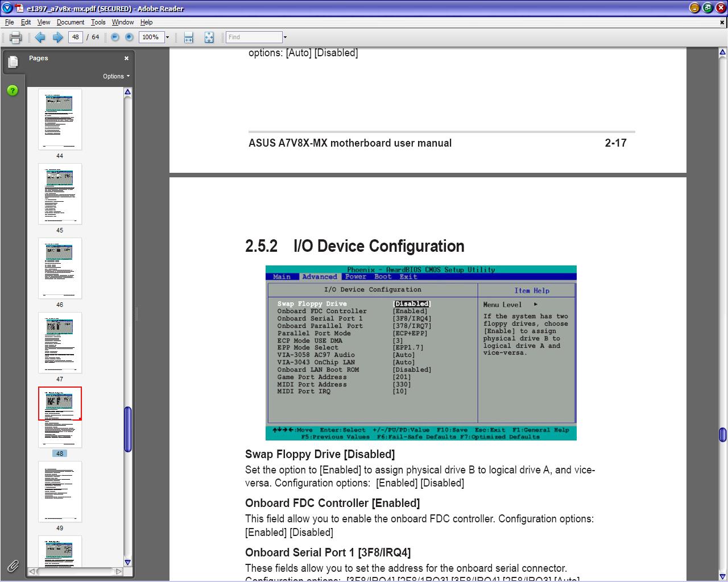The height and width of the screenshot is (582, 728).
Task: Select page 44 thumbnail
Action: (x=60, y=119)
